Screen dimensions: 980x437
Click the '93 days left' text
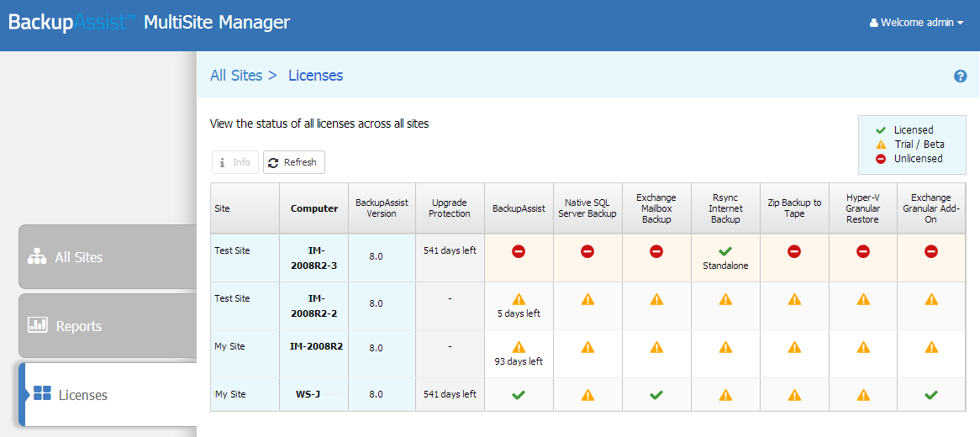click(519, 361)
